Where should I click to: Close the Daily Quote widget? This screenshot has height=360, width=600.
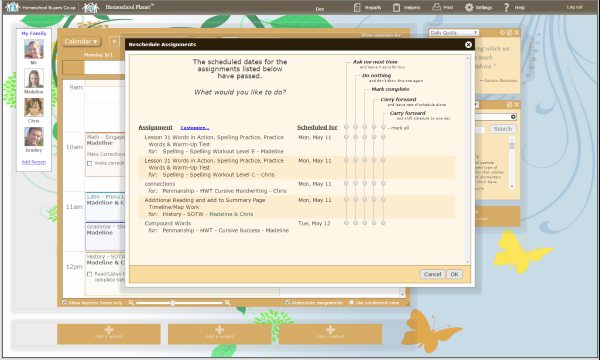coord(517,33)
